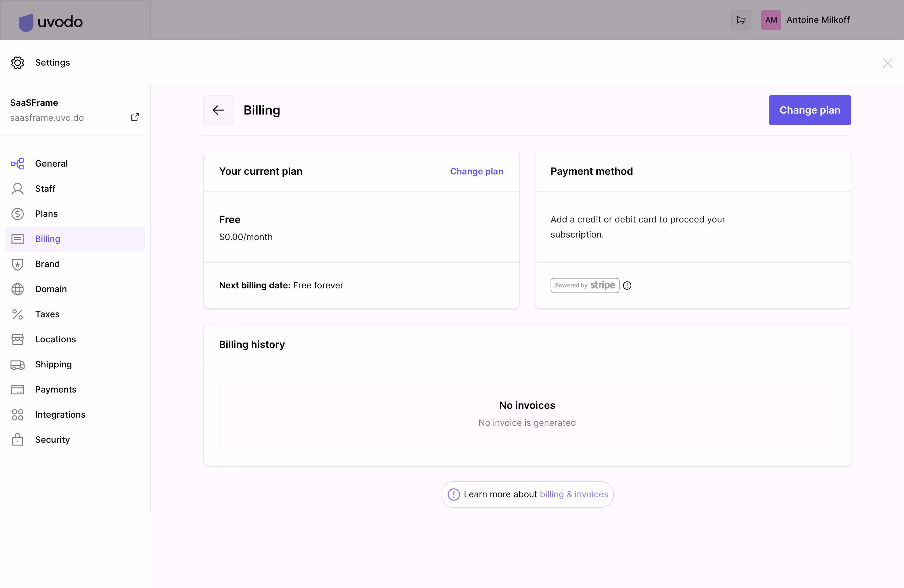
Task: Click Change plan link in current plan card
Action: point(476,171)
